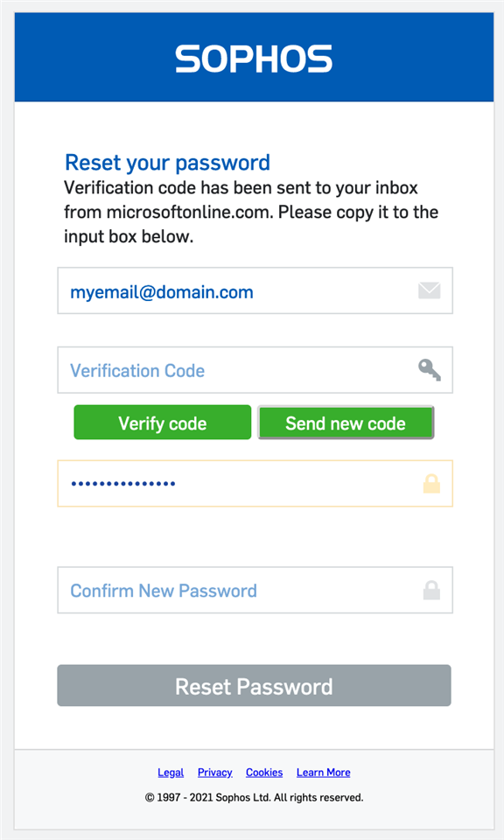Focus the filled new password field
The image size is (504, 840).
tap(255, 483)
